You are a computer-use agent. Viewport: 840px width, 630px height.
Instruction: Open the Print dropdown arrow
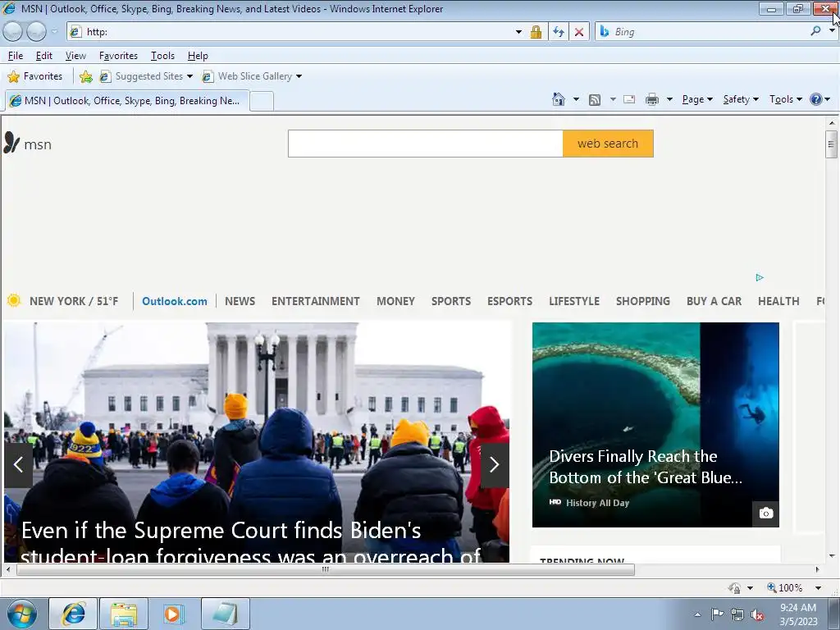669,99
